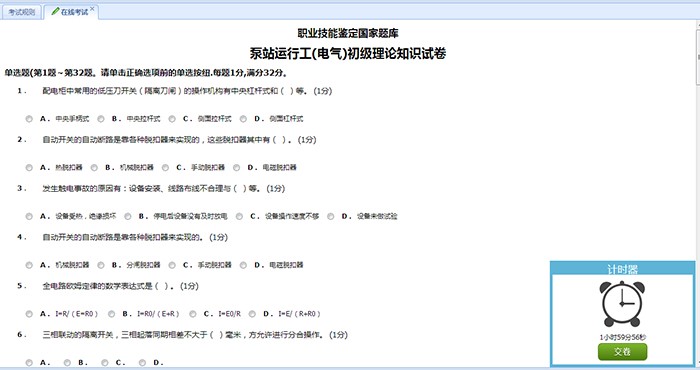Select option A for question 2
The width and height of the screenshot is (700, 370).
click(x=29, y=167)
